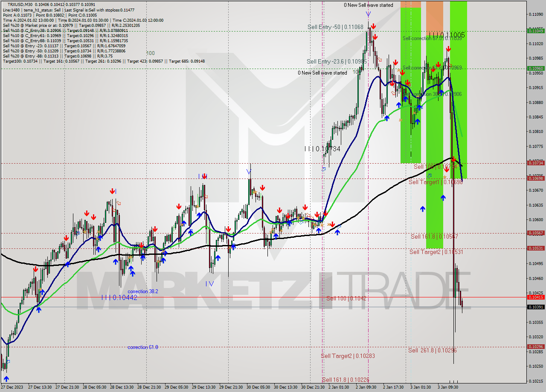Screen dimensions: 546x392
Task: Click the 'I I I 0.11005' wave label
Action: point(447,35)
